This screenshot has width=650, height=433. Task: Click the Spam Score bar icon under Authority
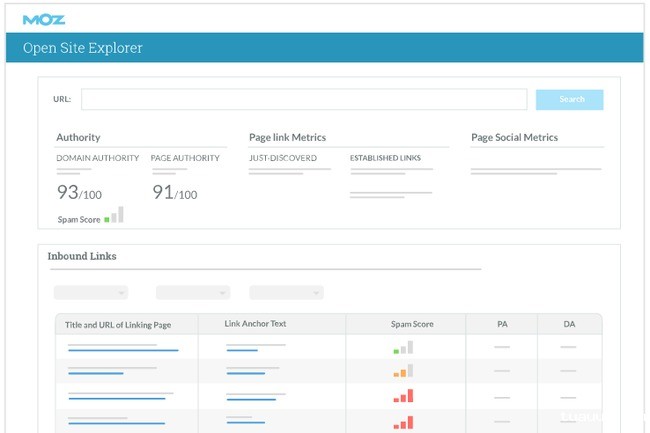point(114,215)
